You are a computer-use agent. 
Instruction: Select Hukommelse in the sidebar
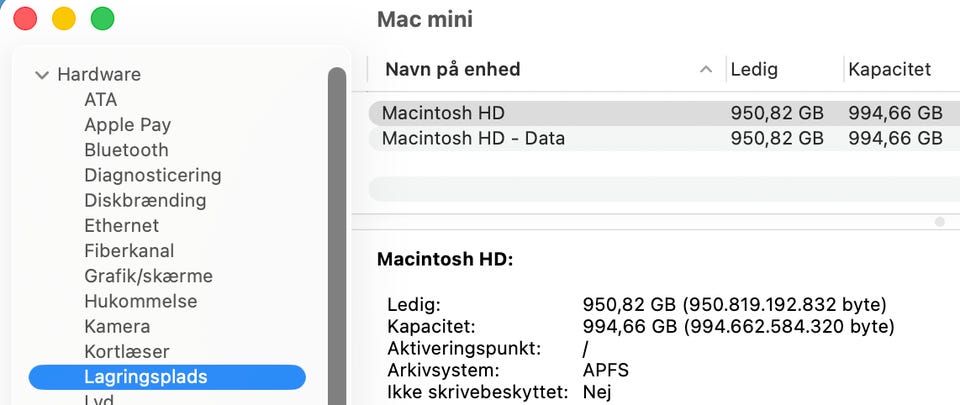pos(140,301)
